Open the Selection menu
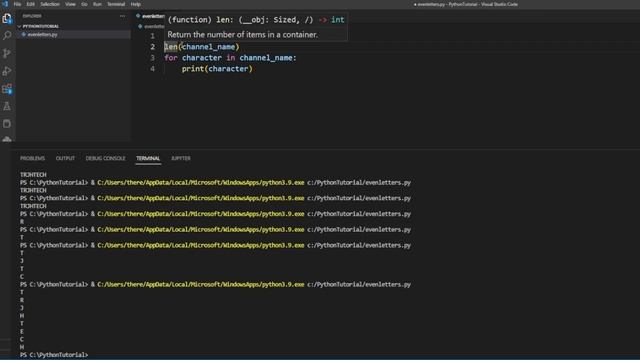This screenshot has height=360, width=640. (50, 4)
